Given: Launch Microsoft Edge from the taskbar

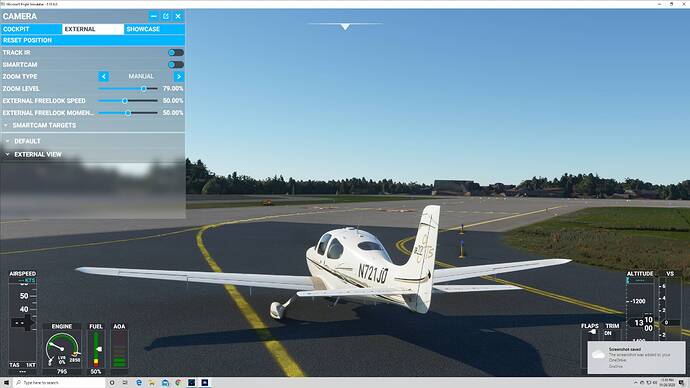Looking at the screenshot, I should [x=139, y=383].
